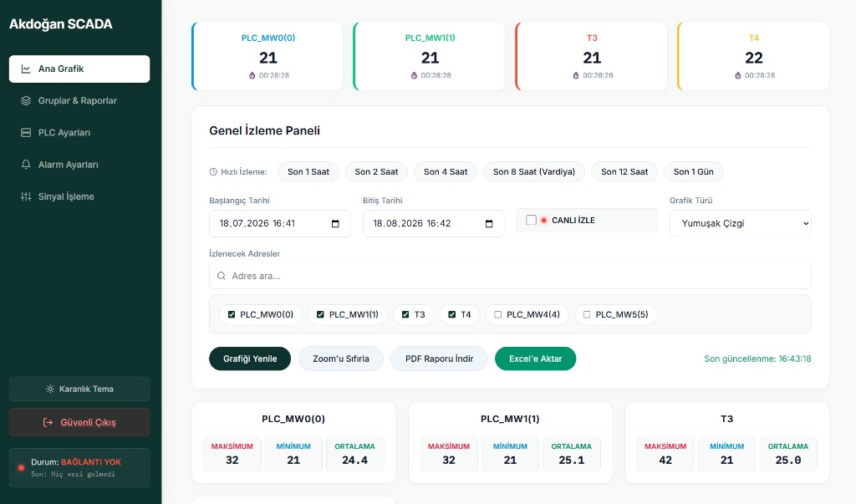Click the Bitiş Tarihi date field
The height and width of the screenshot is (504, 856).
point(434,224)
